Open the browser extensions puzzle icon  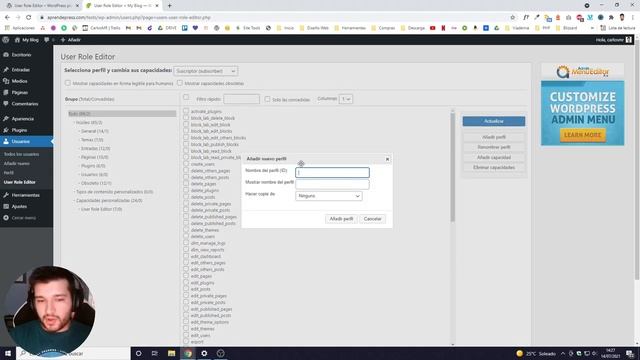point(611,18)
